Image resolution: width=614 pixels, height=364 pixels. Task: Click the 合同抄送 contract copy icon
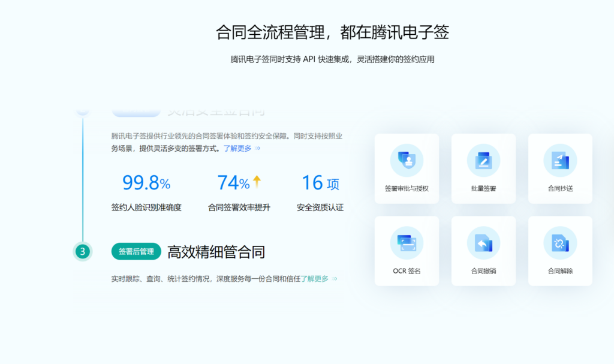tap(560, 168)
